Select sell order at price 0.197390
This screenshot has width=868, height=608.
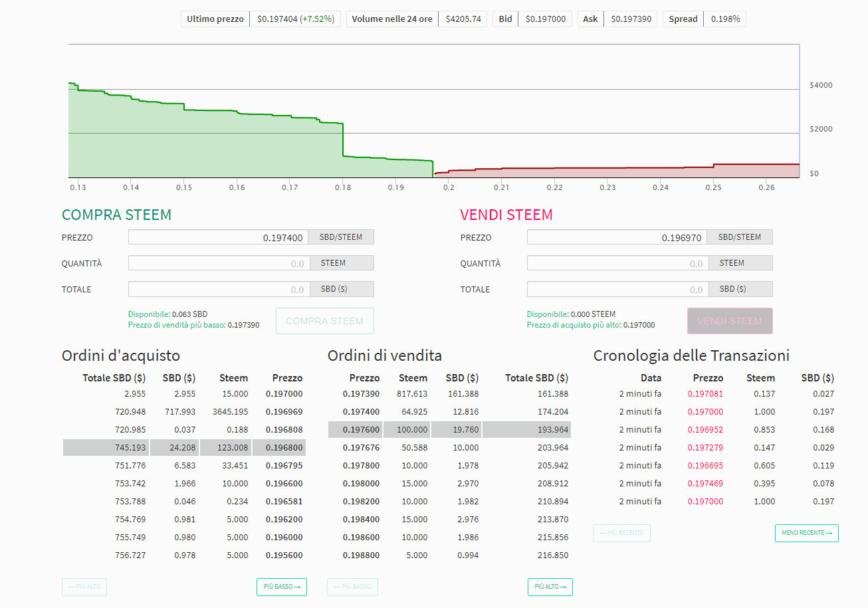click(450, 393)
